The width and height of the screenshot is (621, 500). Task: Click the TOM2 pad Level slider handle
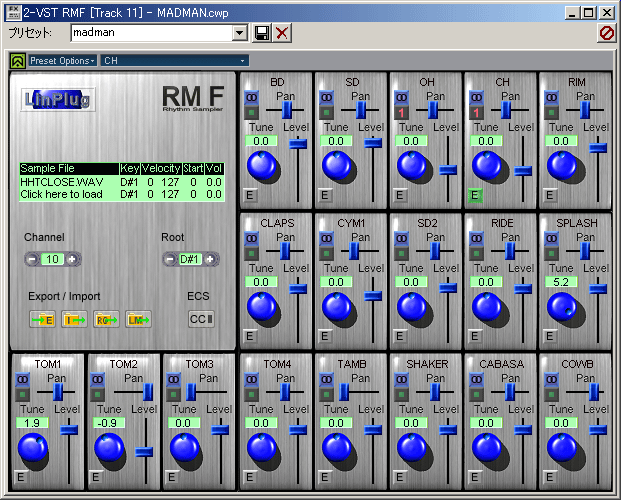(x=144, y=452)
